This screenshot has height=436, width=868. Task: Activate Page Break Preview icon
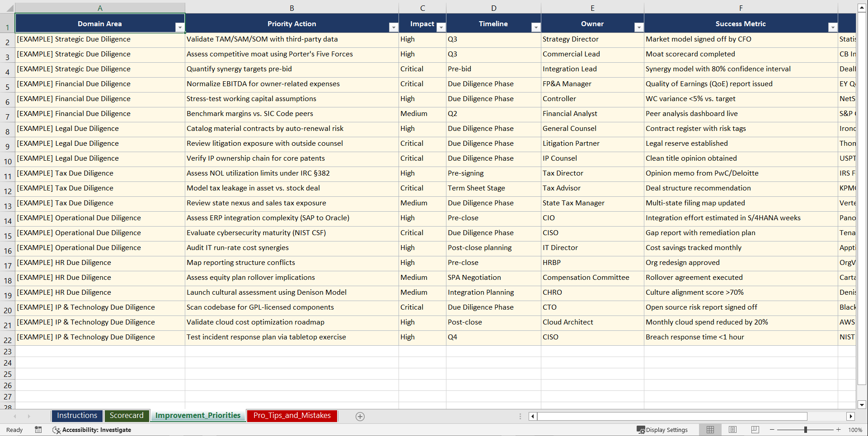tap(755, 430)
